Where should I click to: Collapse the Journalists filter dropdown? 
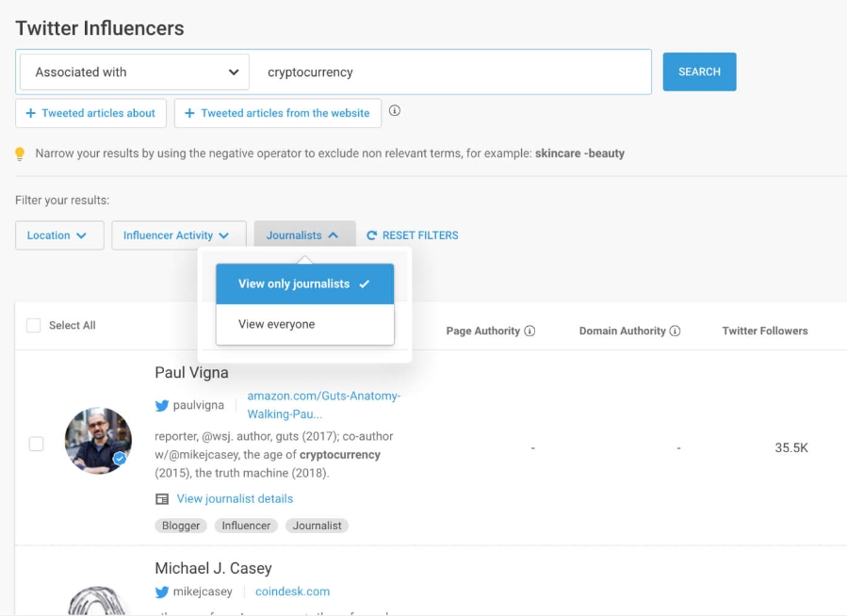[x=304, y=235]
